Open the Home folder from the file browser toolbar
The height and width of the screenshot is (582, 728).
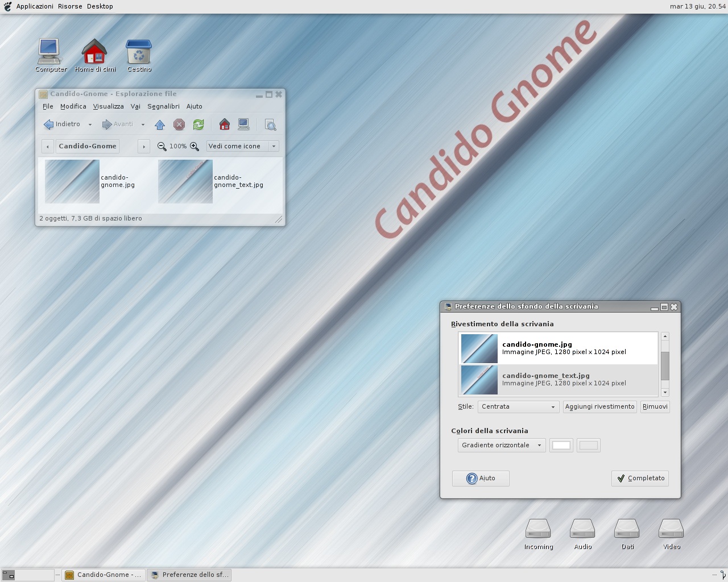click(x=225, y=124)
